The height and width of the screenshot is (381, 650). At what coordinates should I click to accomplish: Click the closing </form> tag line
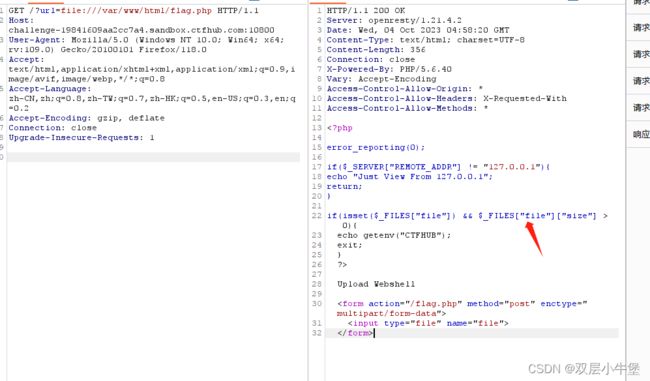click(x=355, y=333)
